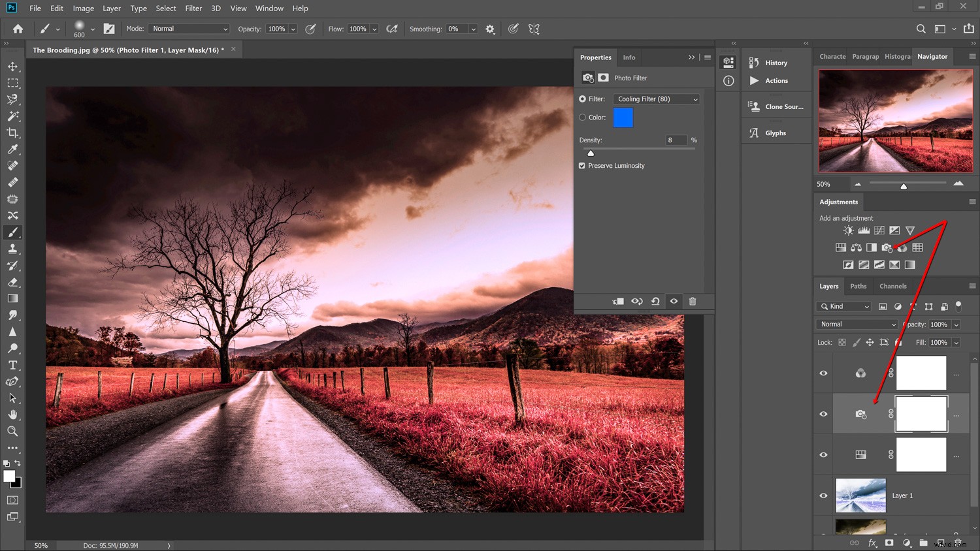The height and width of the screenshot is (551, 980).
Task: Choose the Zoom tool
Action: [x=13, y=432]
